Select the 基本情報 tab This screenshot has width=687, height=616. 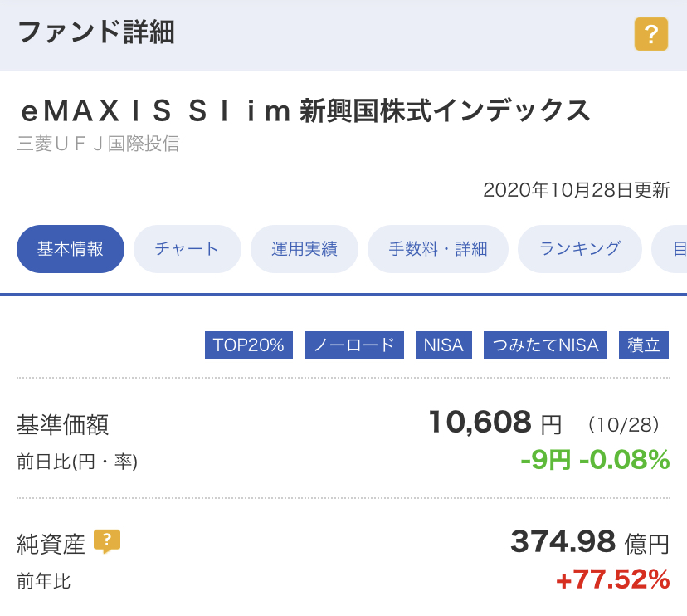pyautogui.click(x=71, y=248)
